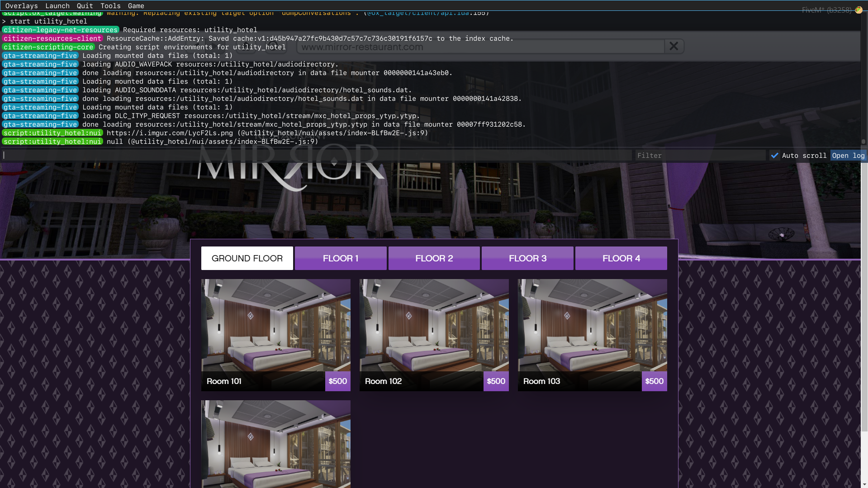Image resolution: width=868 pixels, height=488 pixels.
Task: Select the GROUND FLOOR tab
Action: coord(247,258)
